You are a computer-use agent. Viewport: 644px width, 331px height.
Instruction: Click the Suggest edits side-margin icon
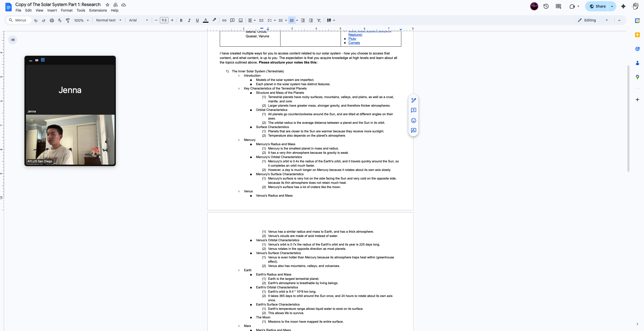[413, 131]
